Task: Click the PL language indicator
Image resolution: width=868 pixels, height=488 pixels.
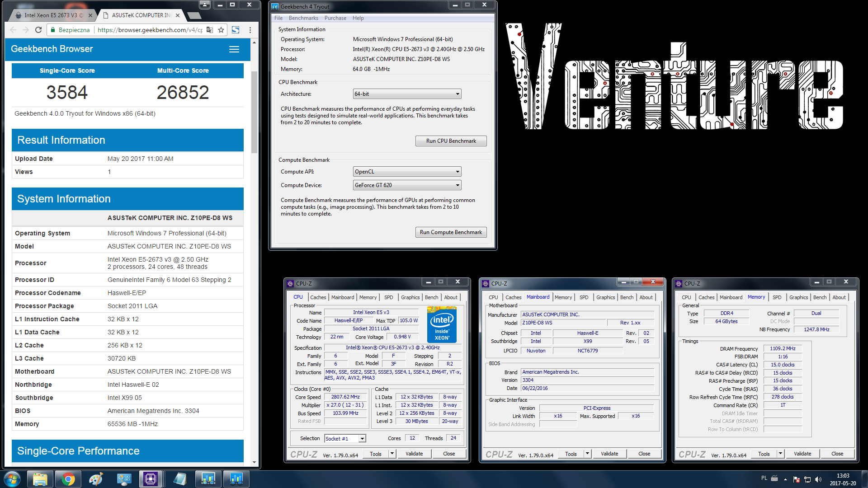Action: tap(764, 478)
